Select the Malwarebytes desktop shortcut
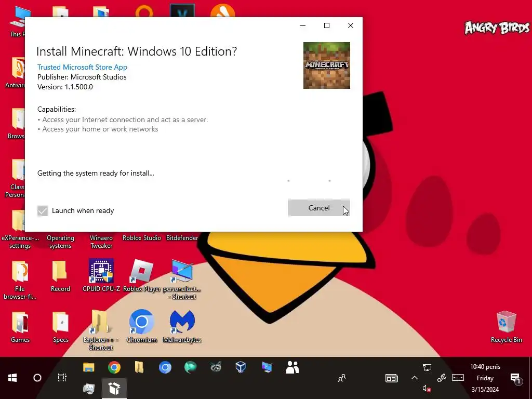The width and height of the screenshot is (532, 399). 182,326
